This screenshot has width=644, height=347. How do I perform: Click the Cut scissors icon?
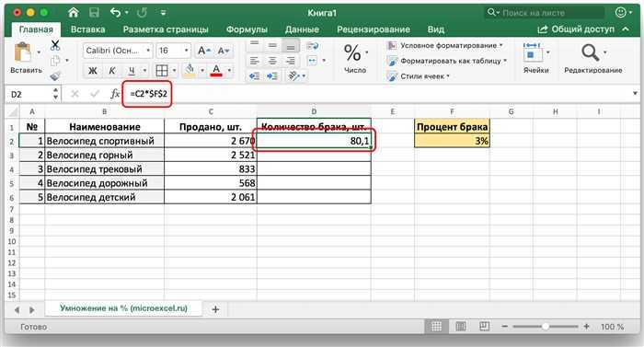[x=55, y=45]
